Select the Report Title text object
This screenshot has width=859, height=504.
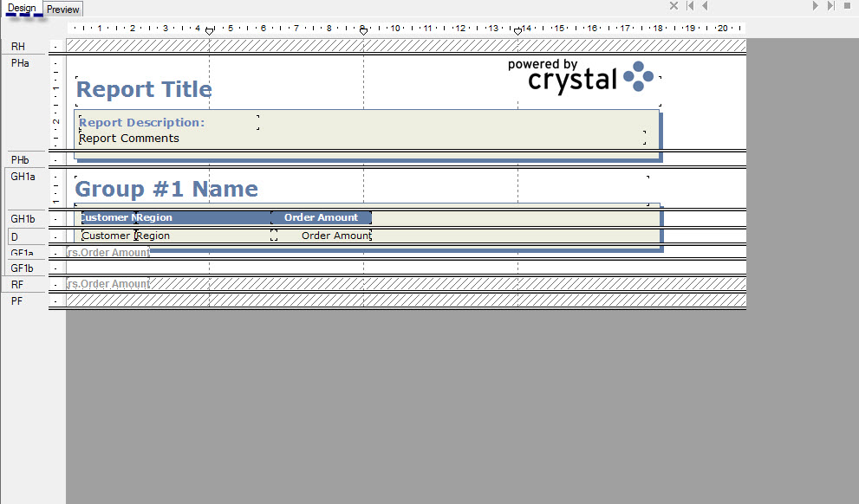(x=143, y=89)
